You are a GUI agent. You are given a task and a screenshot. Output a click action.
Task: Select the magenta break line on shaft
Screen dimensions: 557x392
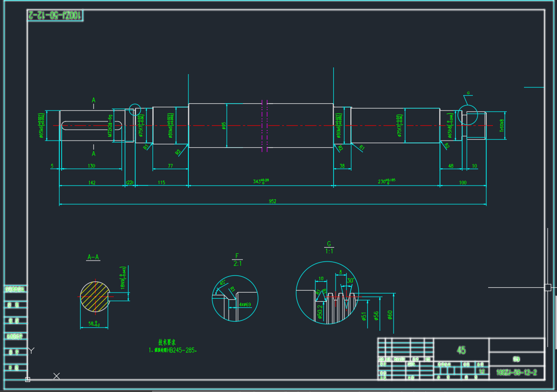coord(263,126)
